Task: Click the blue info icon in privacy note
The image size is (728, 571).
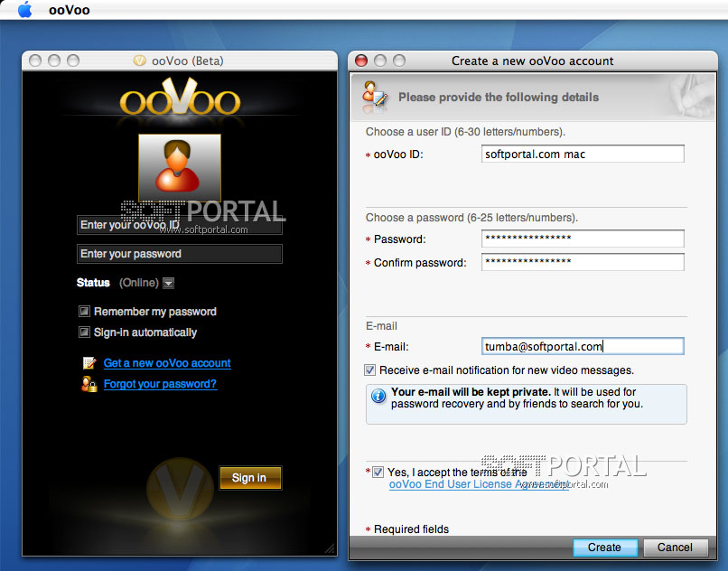Action: tap(378, 397)
